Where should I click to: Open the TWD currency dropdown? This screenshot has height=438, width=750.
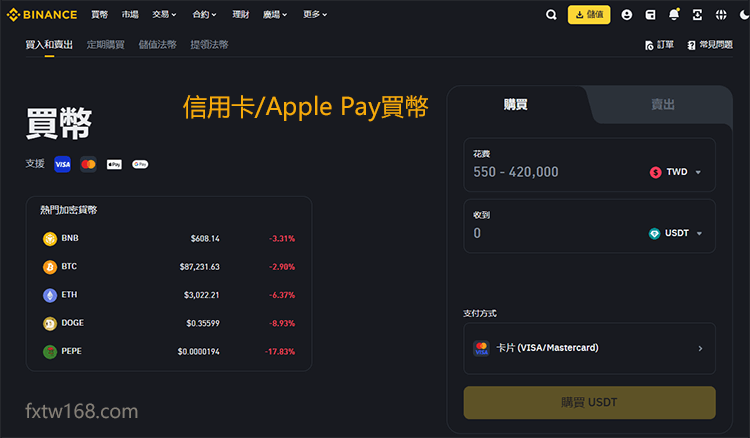(x=677, y=172)
